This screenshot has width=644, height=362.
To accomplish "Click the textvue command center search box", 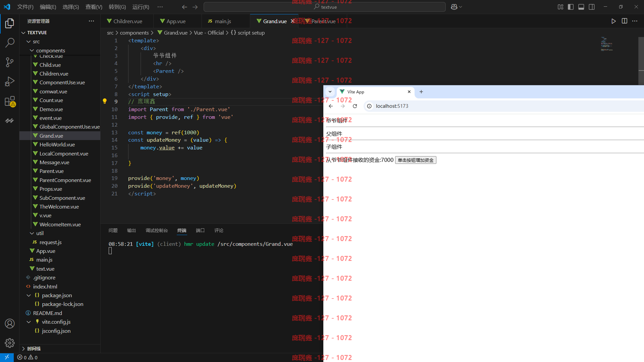I will (325, 7).
